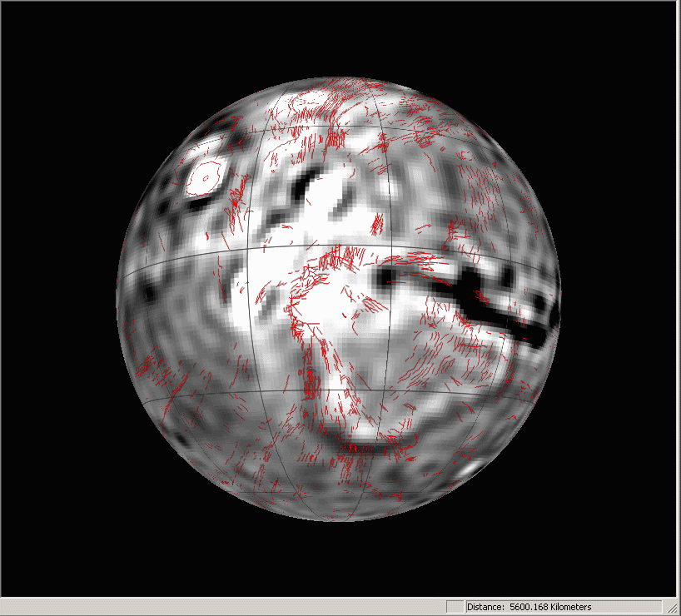
Task: Click the resize grip at status bar corner
Action: click(x=673, y=608)
